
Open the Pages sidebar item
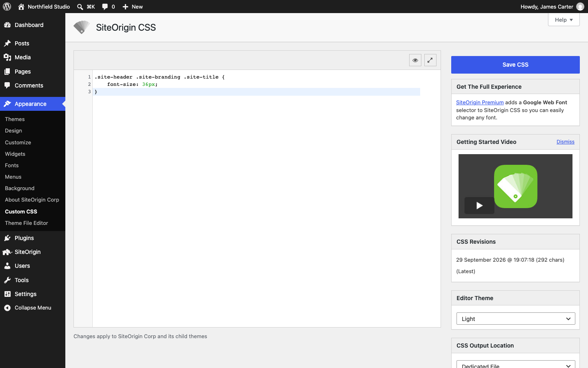[33, 72]
